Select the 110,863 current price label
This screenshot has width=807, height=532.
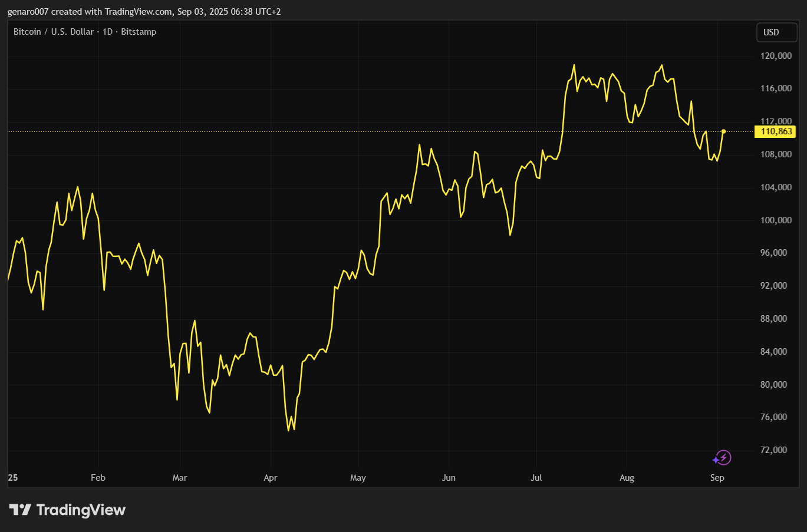[x=776, y=131]
